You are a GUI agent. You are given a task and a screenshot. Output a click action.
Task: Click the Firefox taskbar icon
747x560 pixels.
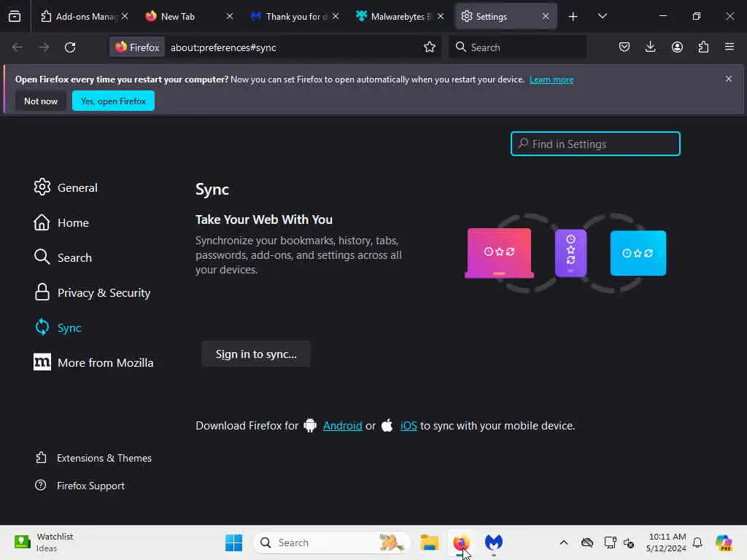point(461,542)
